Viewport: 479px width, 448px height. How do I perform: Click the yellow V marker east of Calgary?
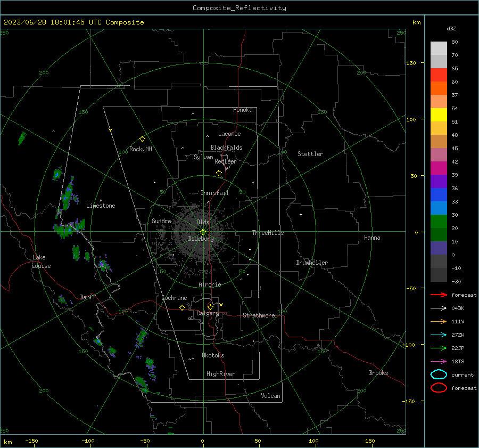coord(221,305)
